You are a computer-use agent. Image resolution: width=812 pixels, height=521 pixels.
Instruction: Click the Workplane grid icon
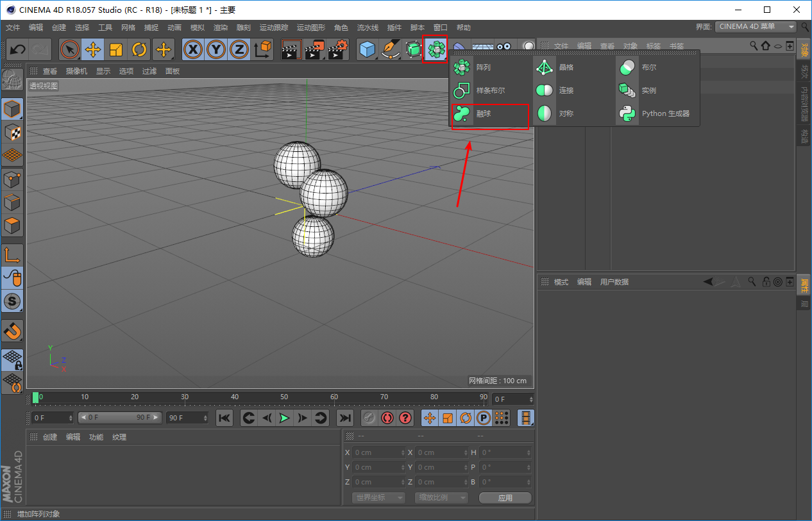click(x=12, y=156)
